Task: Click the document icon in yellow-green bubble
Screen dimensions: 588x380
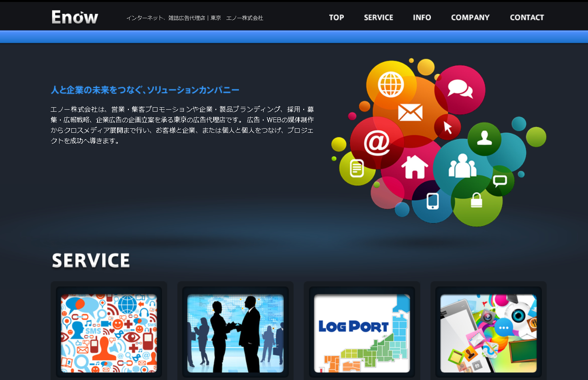Action: [357, 168]
